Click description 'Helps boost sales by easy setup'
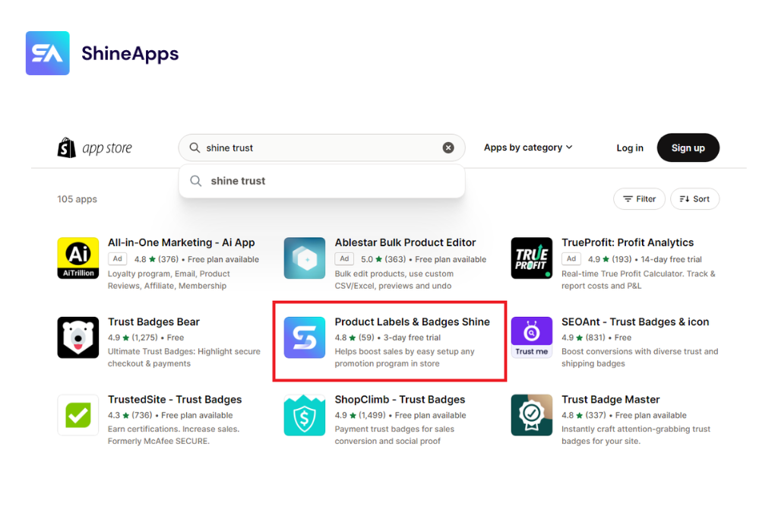 pos(404,357)
